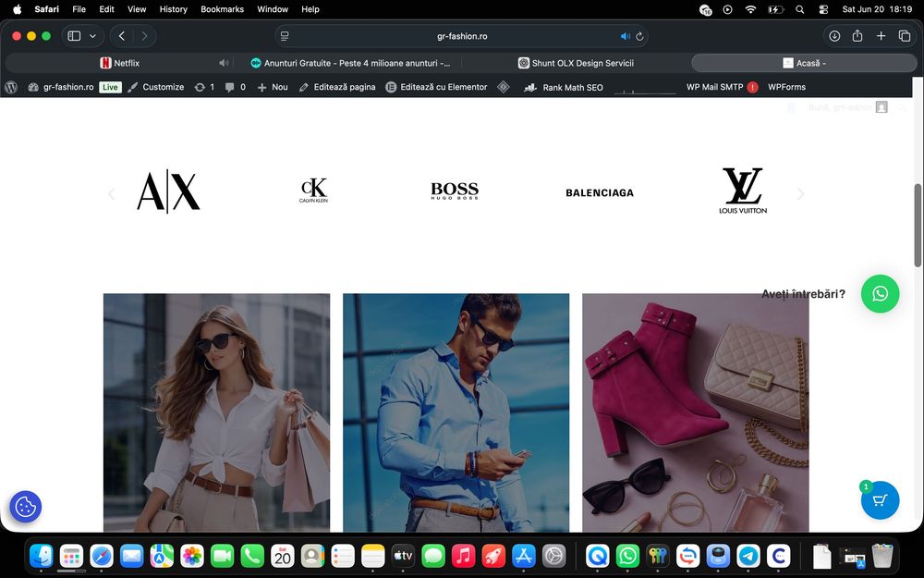Open Finder from the Dock
Viewport: 924px width, 578px height.
click(42, 556)
